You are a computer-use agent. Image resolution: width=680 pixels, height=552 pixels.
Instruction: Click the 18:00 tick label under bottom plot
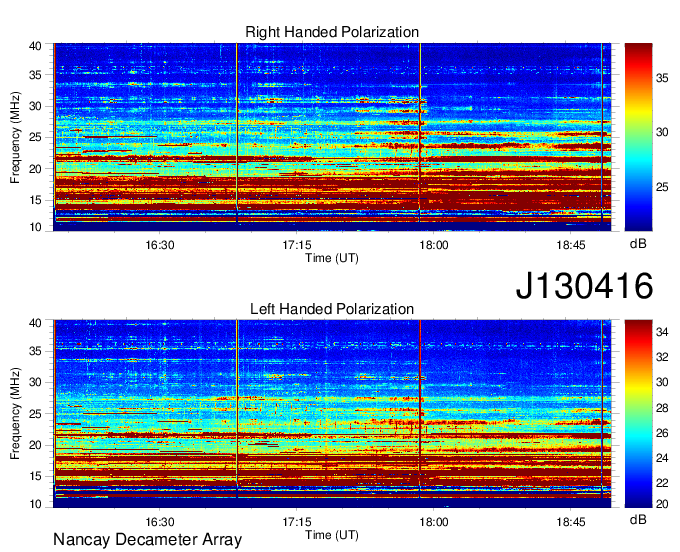click(x=434, y=522)
